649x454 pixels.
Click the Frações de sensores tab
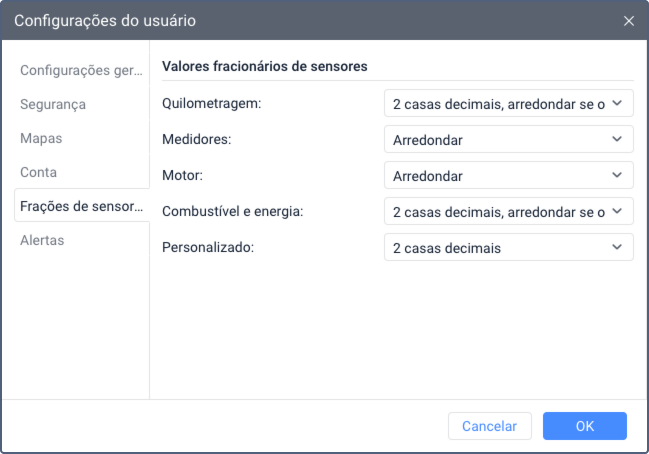click(x=80, y=206)
